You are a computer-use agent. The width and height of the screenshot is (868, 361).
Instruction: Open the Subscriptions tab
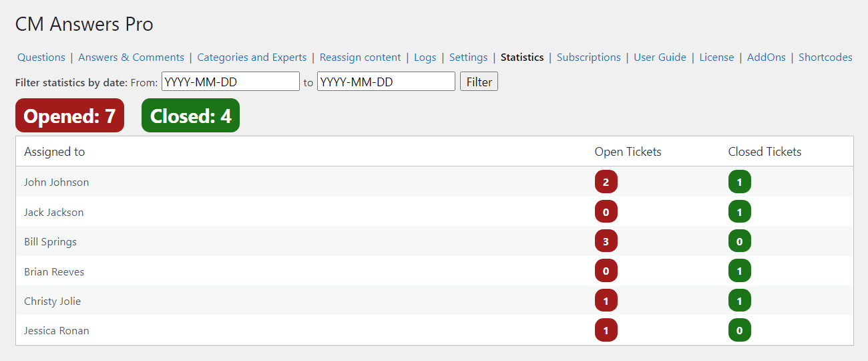589,57
